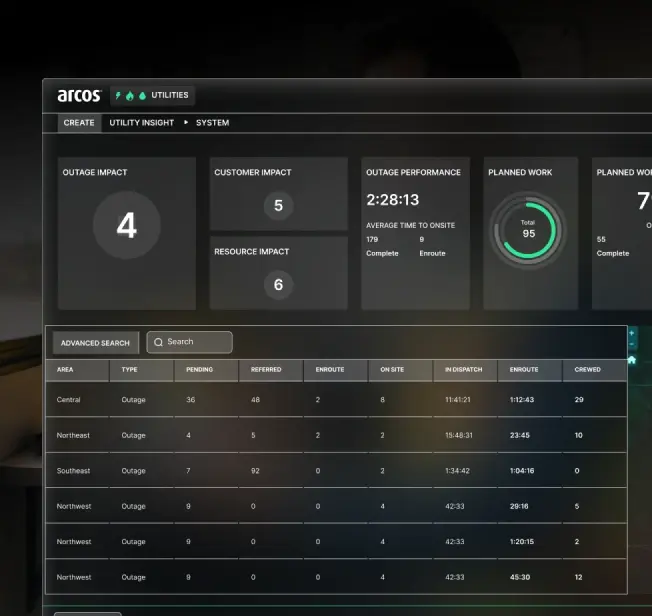The height and width of the screenshot is (616, 652).
Task: Click the Outage type in Central row
Action: 133,400
